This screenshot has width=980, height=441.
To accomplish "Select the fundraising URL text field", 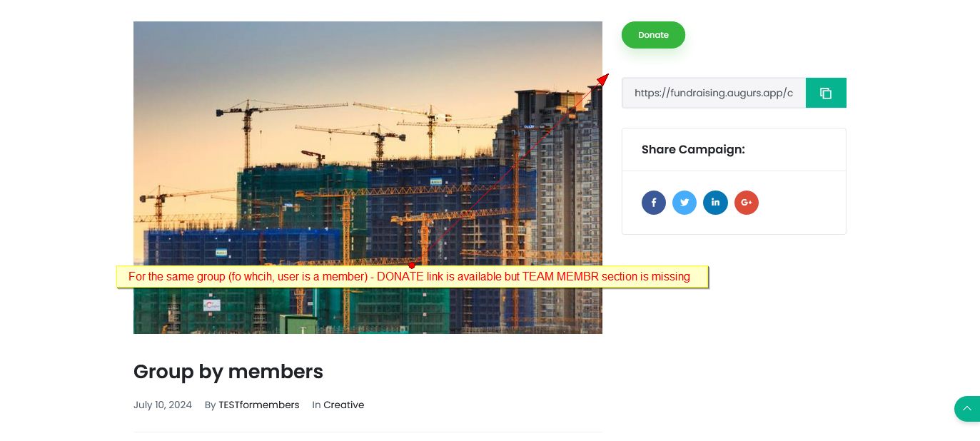I will click(x=714, y=93).
